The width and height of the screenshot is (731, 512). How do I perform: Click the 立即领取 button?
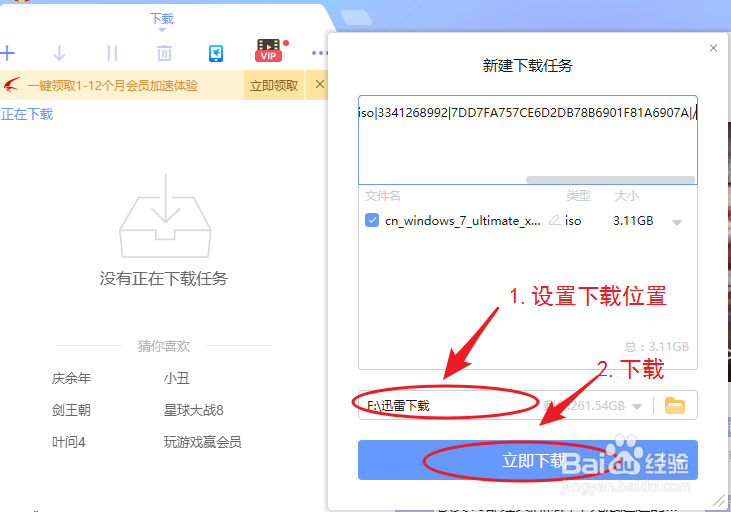click(274, 85)
